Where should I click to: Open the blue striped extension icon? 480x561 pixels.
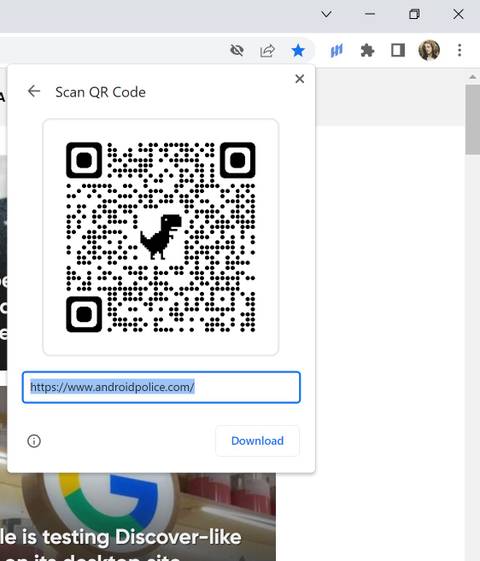(x=336, y=50)
